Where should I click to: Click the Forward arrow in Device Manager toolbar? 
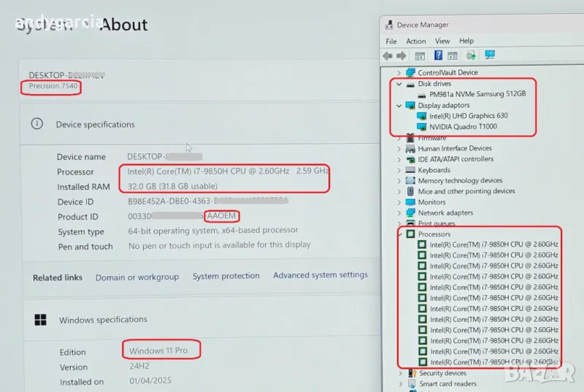[x=401, y=55]
